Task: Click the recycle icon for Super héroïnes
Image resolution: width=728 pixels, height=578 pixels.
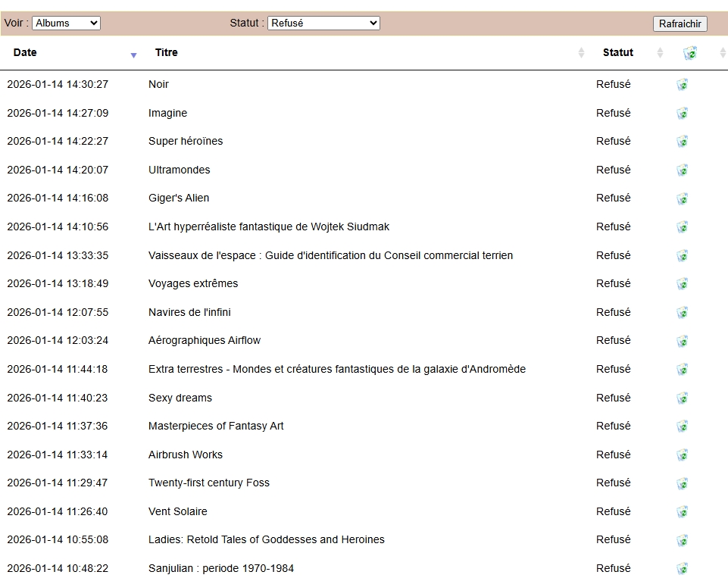Action: tap(682, 141)
